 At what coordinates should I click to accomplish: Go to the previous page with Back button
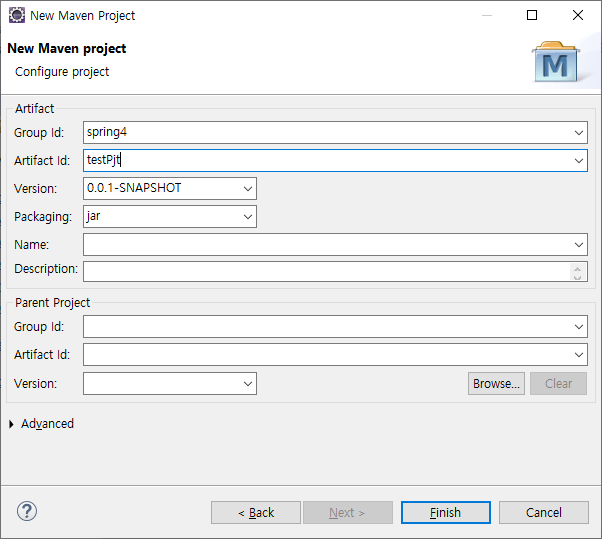click(x=256, y=513)
